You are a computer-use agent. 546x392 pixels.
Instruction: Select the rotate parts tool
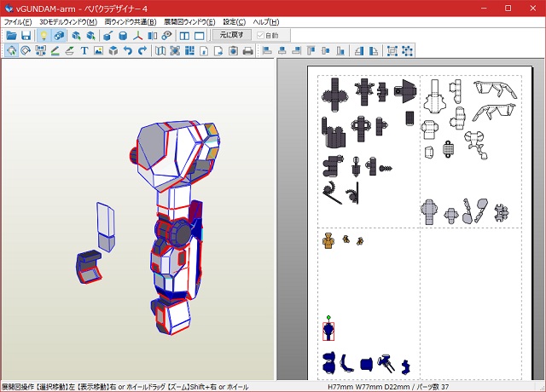click(x=26, y=51)
